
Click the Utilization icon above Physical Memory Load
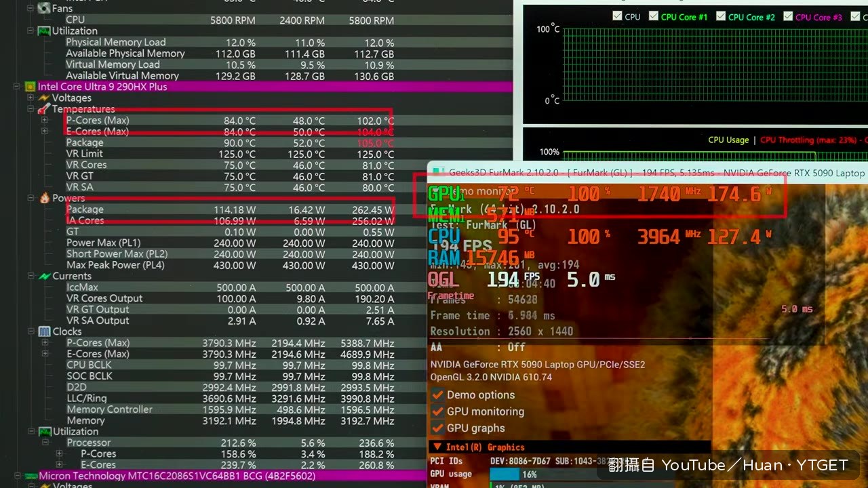(x=43, y=30)
